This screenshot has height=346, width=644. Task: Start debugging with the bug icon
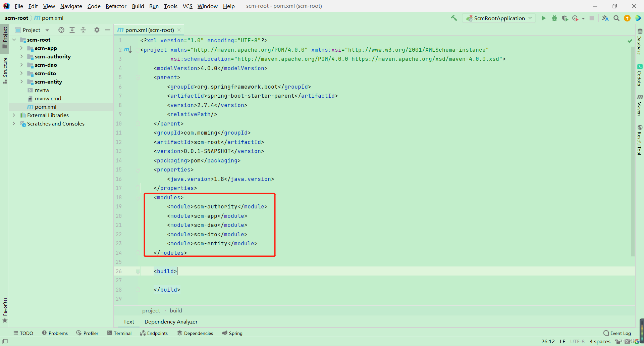tap(554, 18)
